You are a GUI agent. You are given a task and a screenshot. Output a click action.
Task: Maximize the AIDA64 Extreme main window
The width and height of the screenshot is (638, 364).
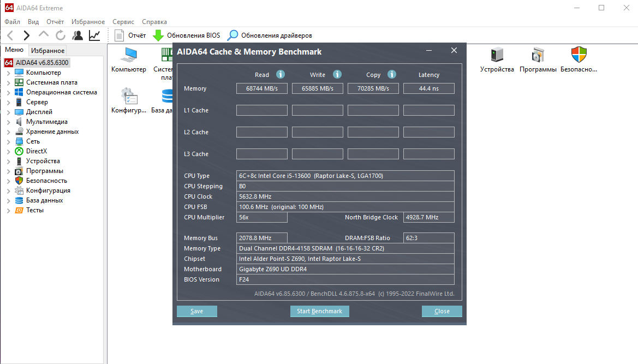point(601,8)
